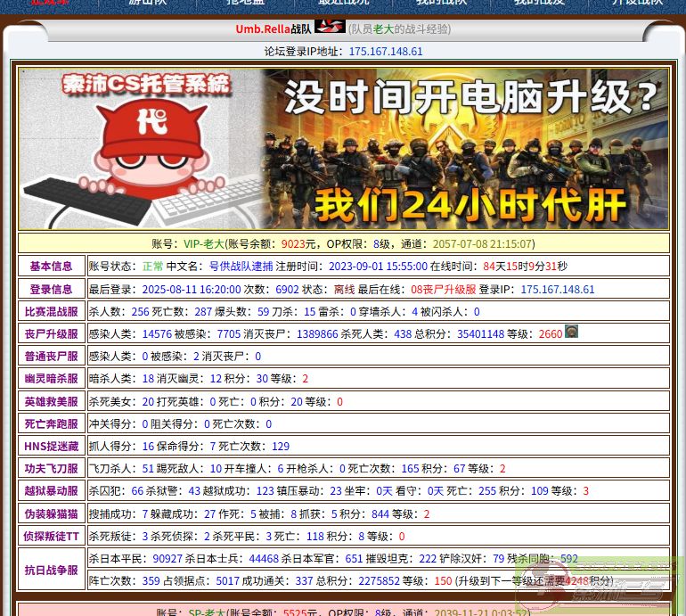Open the 功夫飞刀服 server label
This screenshot has height=616, width=686.
pyautogui.click(x=51, y=468)
